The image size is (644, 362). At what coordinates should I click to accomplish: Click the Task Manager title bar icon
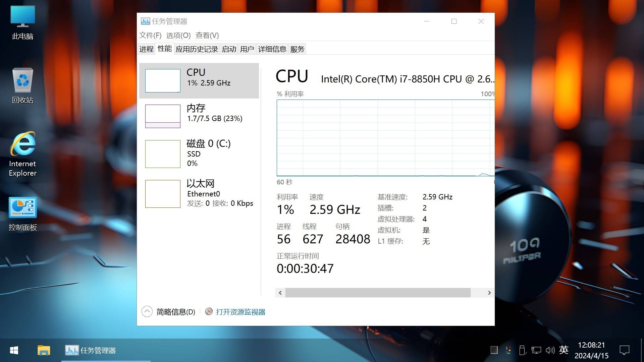[145, 21]
